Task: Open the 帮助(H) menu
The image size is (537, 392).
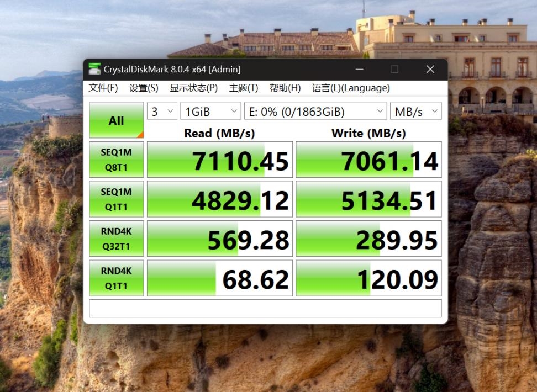Action: coord(285,88)
